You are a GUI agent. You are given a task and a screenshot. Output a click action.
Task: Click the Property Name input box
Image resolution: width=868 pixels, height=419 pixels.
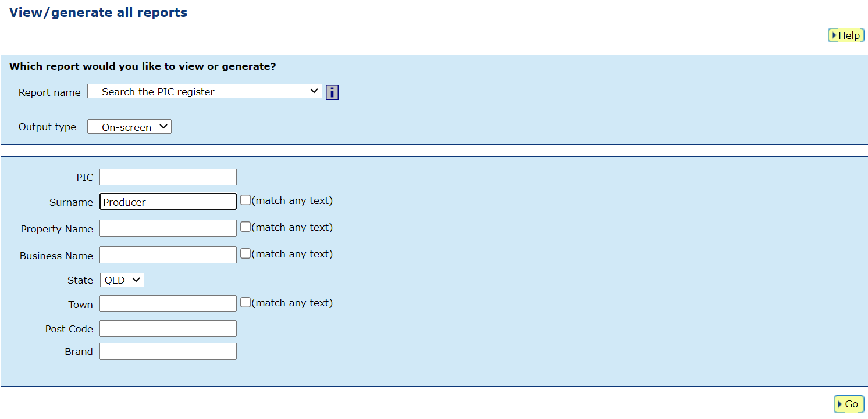(x=168, y=228)
